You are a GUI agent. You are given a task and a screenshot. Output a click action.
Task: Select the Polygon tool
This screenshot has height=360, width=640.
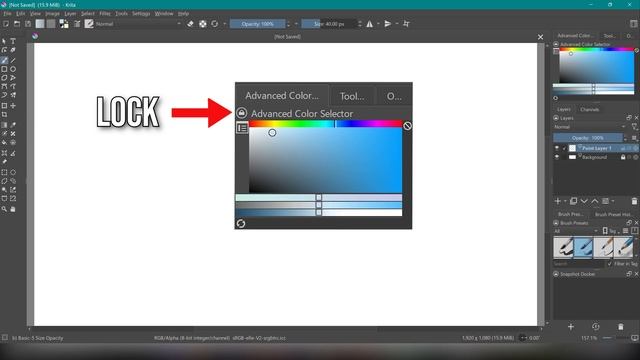(x=4, y=78)
